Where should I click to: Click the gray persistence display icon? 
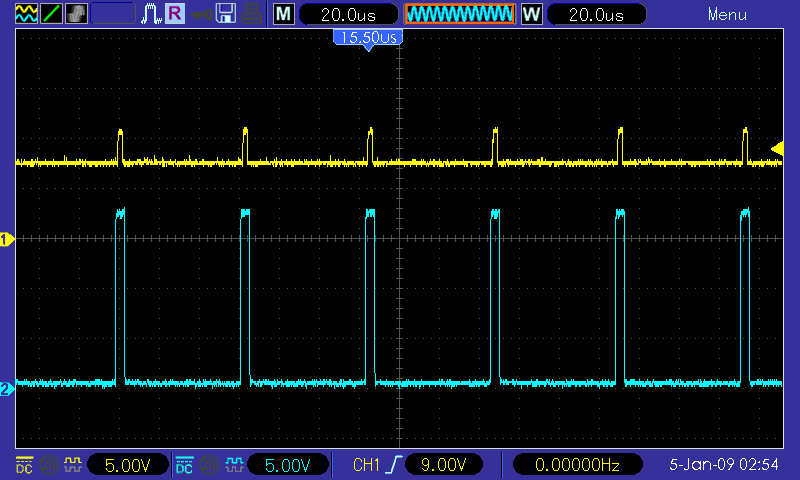76,14
